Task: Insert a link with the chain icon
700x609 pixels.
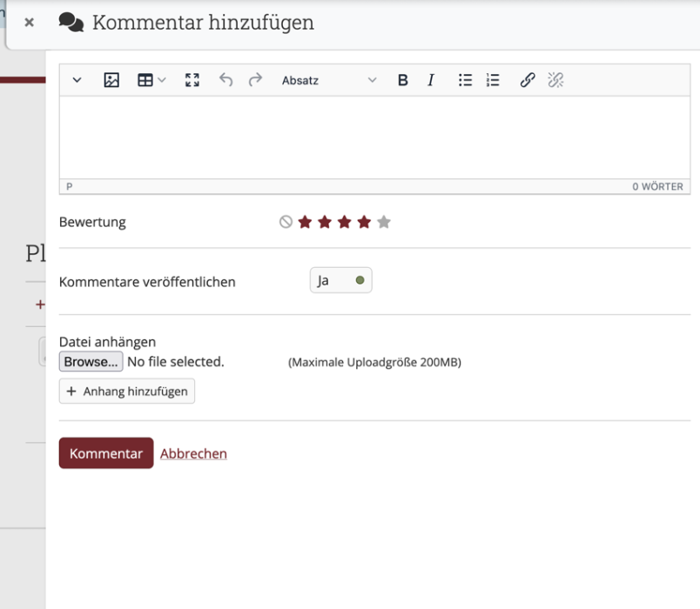Action: click(527, 80)
